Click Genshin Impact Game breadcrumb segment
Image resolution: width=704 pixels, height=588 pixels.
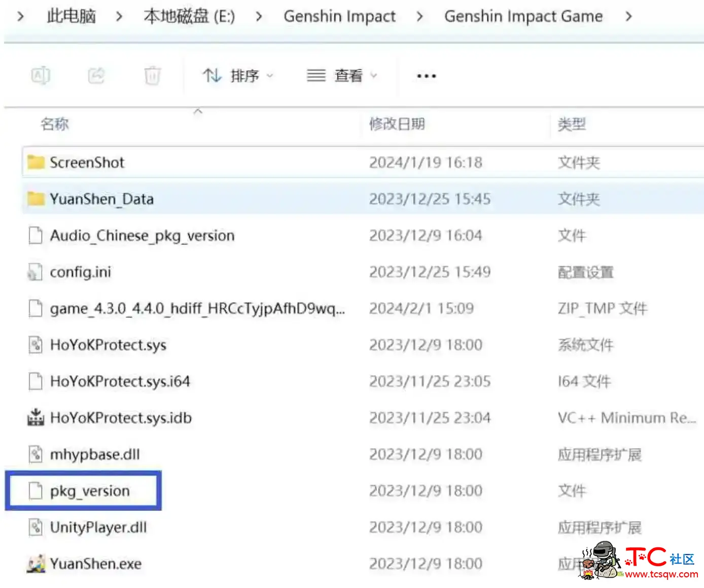[x=523, y=16]
